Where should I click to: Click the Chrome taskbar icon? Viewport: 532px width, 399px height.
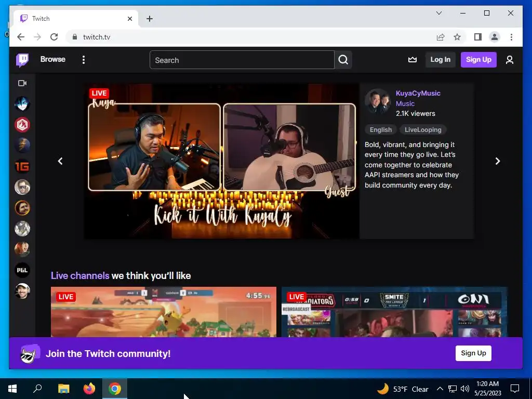pyautogui.click(x=115, y=389)
